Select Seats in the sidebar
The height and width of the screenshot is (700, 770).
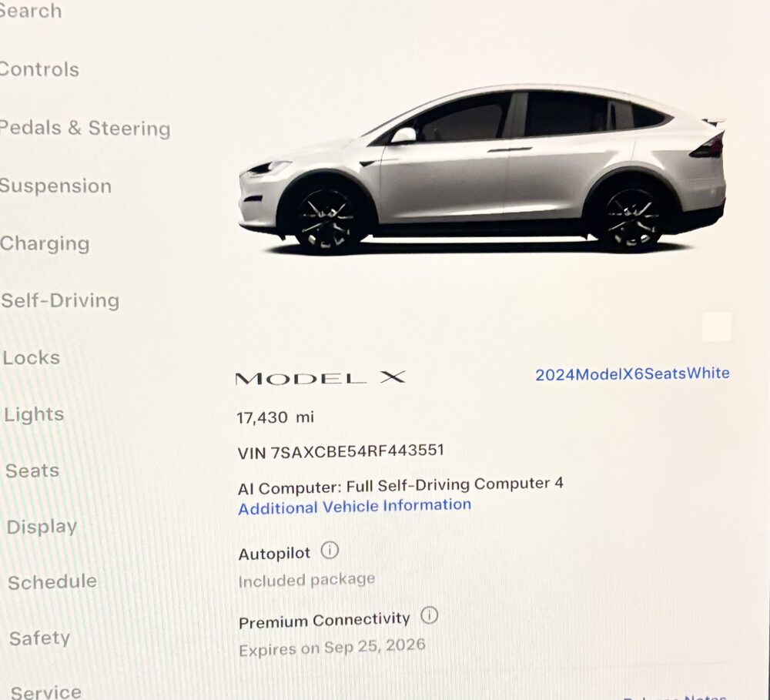click(32, 471)
